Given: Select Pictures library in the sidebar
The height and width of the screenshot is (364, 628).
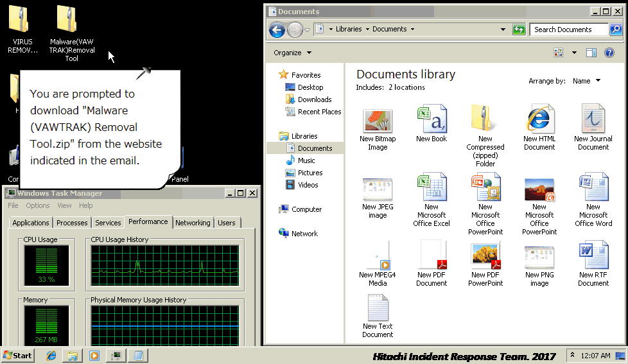Looking at the screenshot, I should click(x=304, y=173).
